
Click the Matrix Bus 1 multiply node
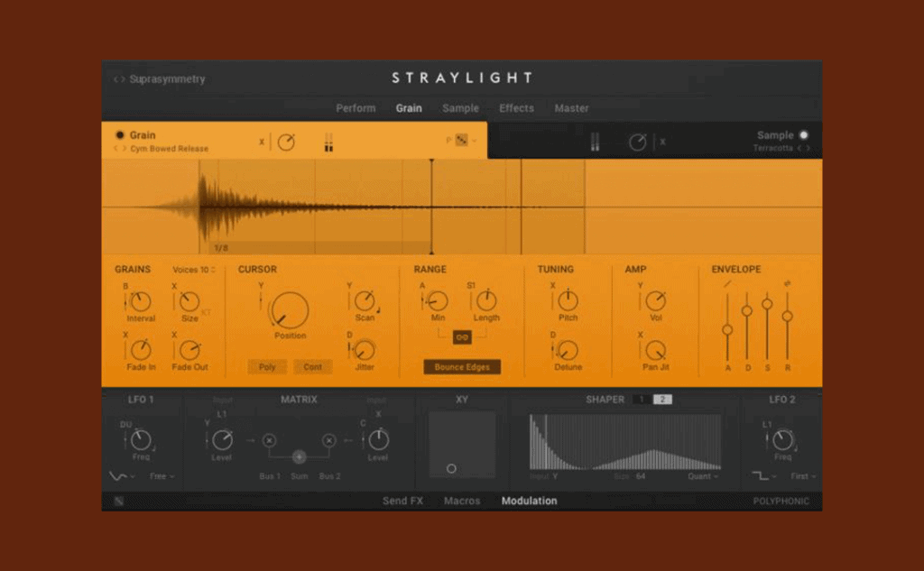click(269, 440)
